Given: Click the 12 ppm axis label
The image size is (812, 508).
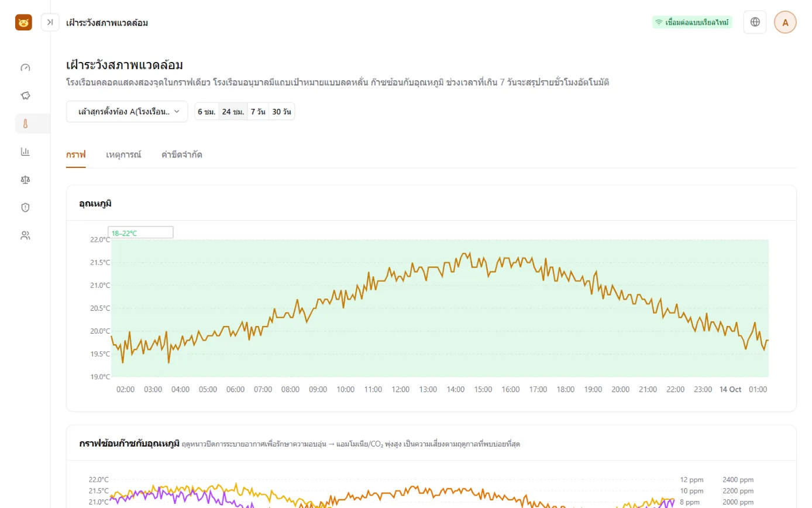Looking at the screenshot, I should click(690, 479).
